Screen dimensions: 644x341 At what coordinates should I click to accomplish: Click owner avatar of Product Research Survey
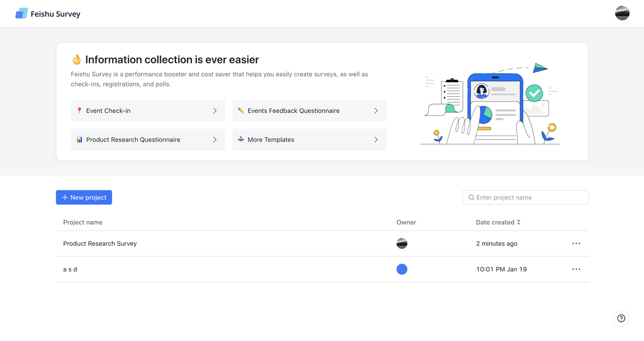(x=402, y=244)
